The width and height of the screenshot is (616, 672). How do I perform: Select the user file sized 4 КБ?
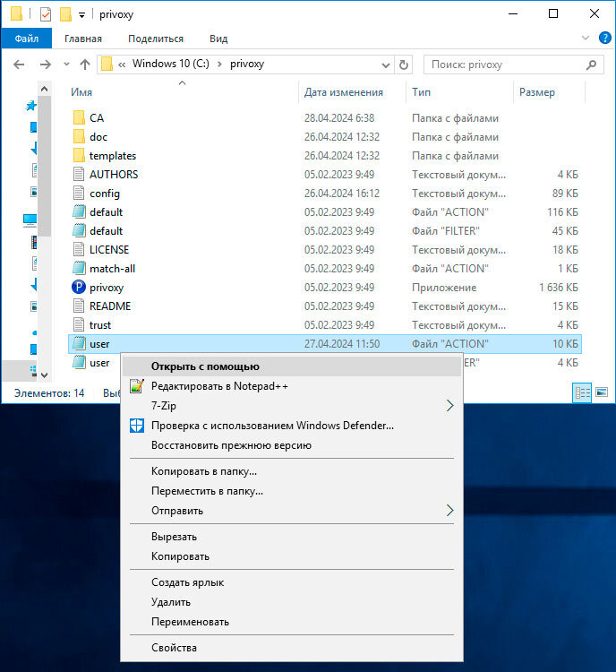99,363
